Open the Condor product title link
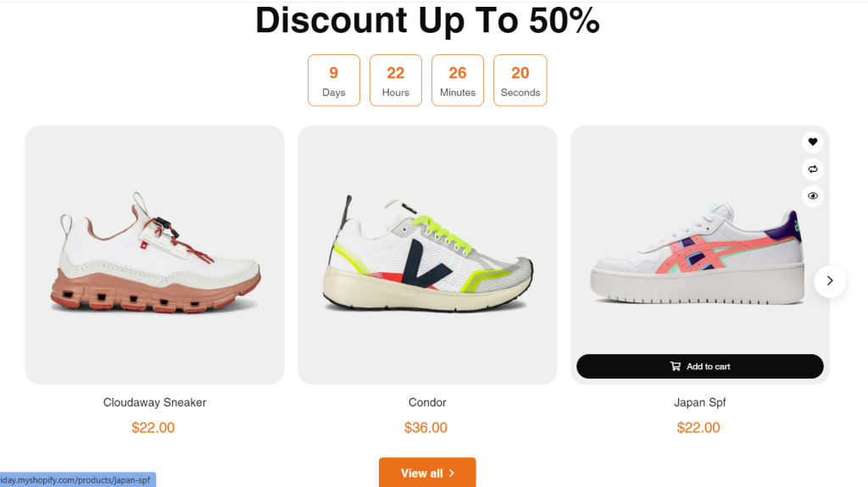Viewport: 868px width, 487px height. click(x=427, y=402)
